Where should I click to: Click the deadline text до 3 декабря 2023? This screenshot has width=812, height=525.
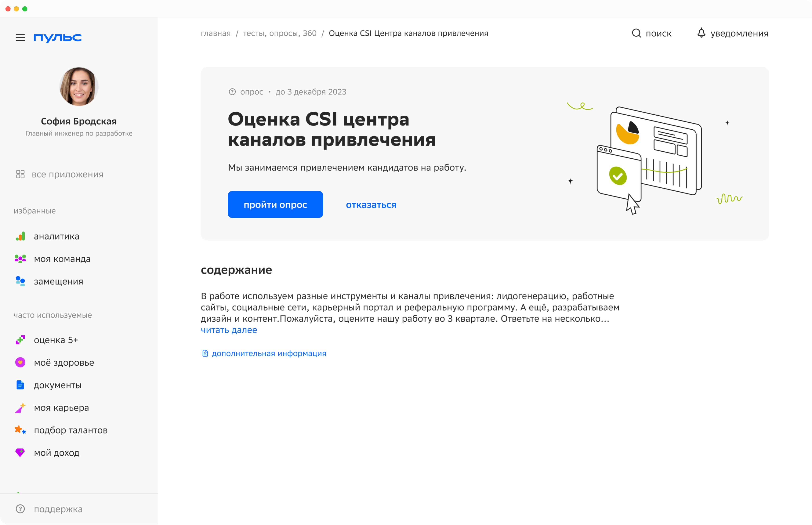click(x=311, y=92)
